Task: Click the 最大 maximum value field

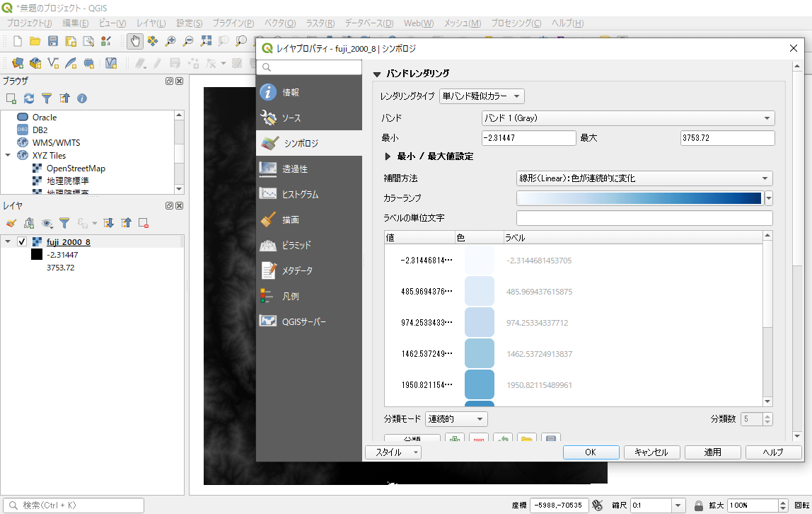Action: tap(728, 138)
